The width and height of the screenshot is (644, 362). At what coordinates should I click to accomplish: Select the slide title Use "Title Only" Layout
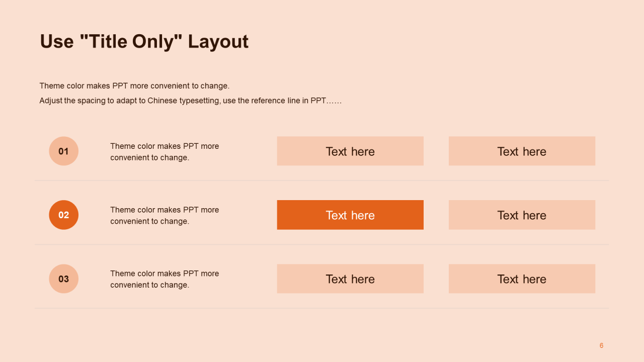click(144, 41)
